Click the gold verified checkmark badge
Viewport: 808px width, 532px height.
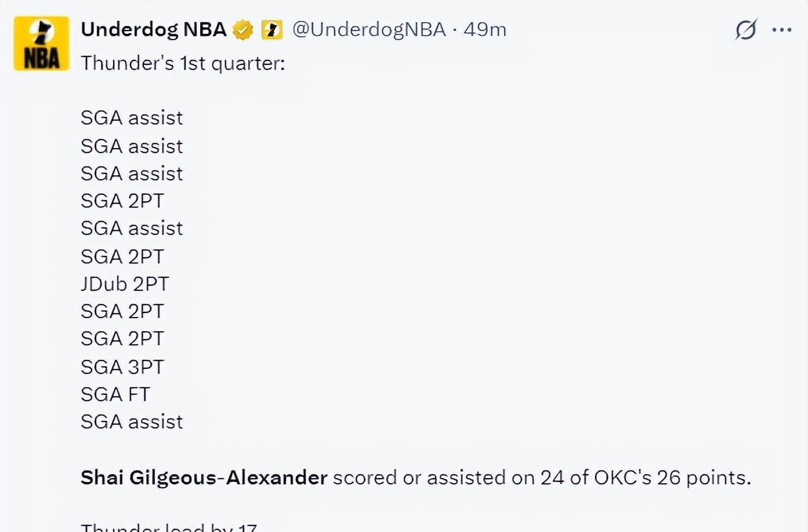click(243, 30)
